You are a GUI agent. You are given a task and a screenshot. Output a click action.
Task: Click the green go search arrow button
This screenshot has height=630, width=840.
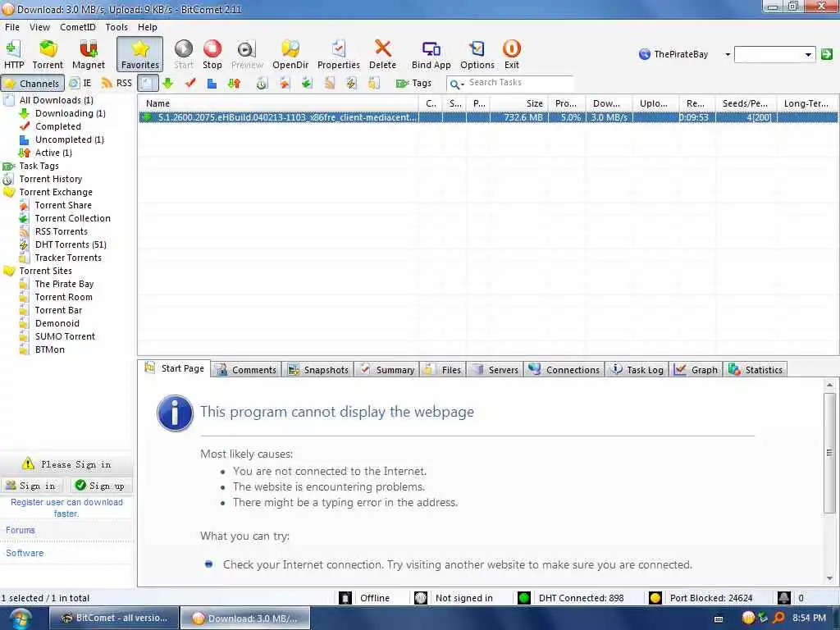click(x=827, y=53)
